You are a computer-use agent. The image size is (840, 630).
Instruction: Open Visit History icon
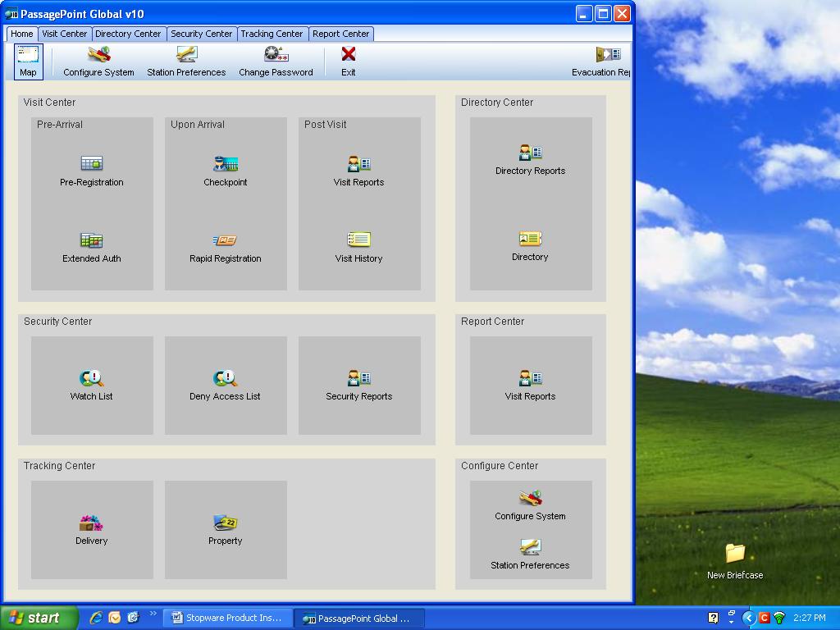358,240
